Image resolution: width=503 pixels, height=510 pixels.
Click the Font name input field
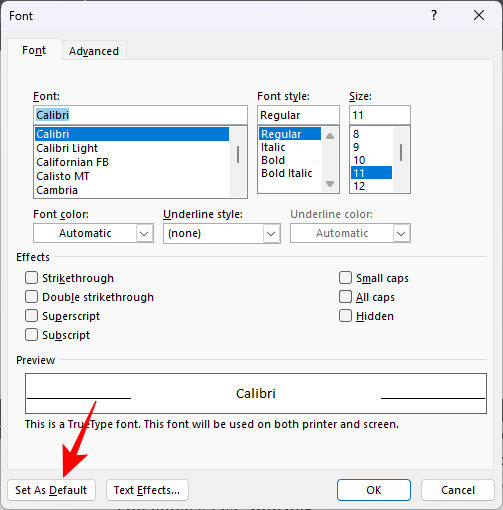point(140,115)
